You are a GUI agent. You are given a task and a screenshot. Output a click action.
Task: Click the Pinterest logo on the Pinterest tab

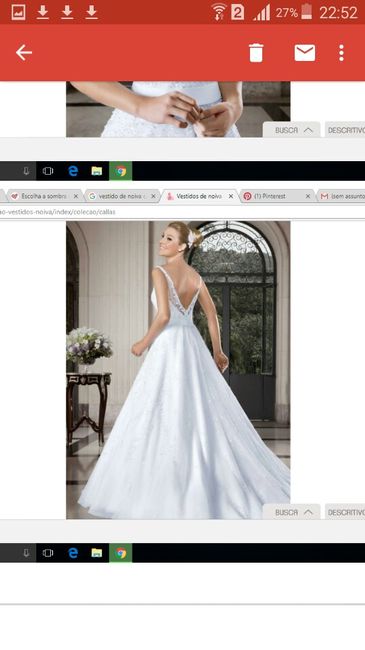coord(247,196)
